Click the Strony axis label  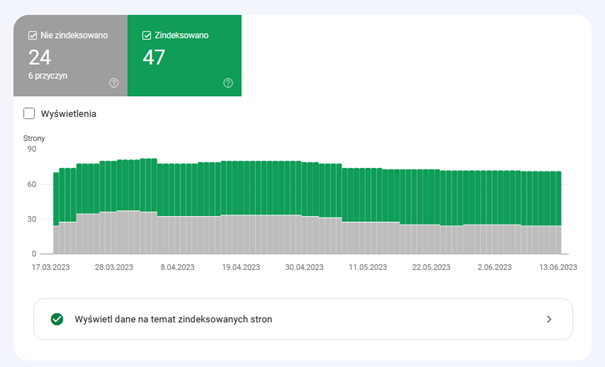tap(34, 138)
